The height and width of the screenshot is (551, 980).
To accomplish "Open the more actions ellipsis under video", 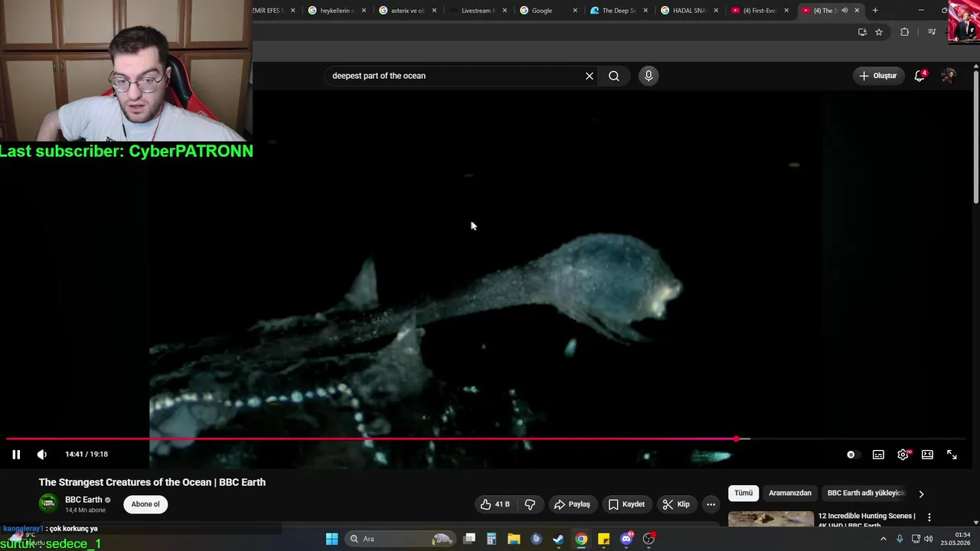I will pos(710,504).
